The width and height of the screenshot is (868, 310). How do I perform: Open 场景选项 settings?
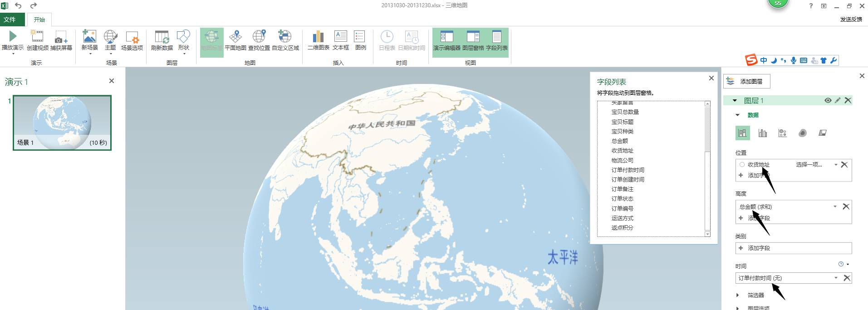[x=132, y=41]
